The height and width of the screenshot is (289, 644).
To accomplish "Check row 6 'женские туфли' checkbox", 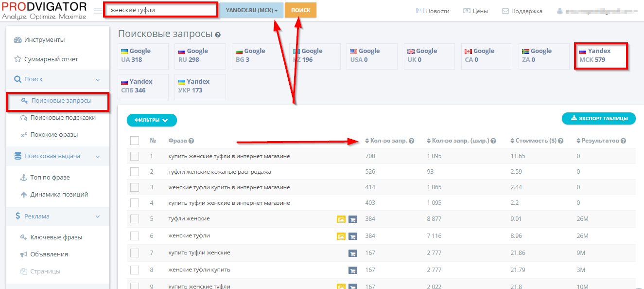I will 135,236.
